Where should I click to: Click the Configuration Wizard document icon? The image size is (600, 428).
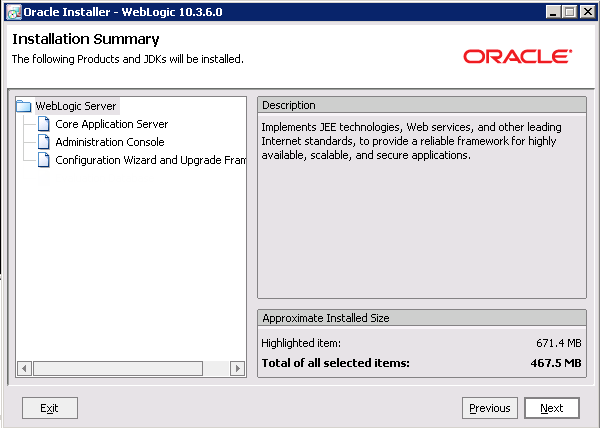(x=44, y=160)
